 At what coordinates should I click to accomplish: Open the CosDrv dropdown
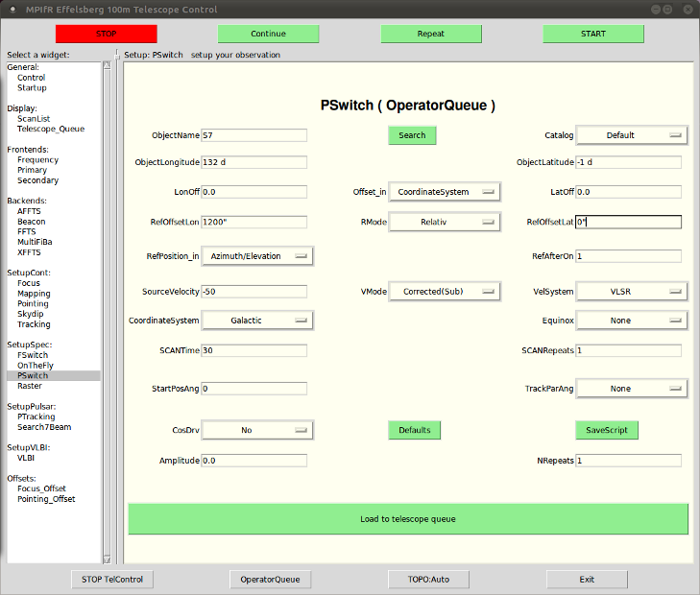click(257, 430)
